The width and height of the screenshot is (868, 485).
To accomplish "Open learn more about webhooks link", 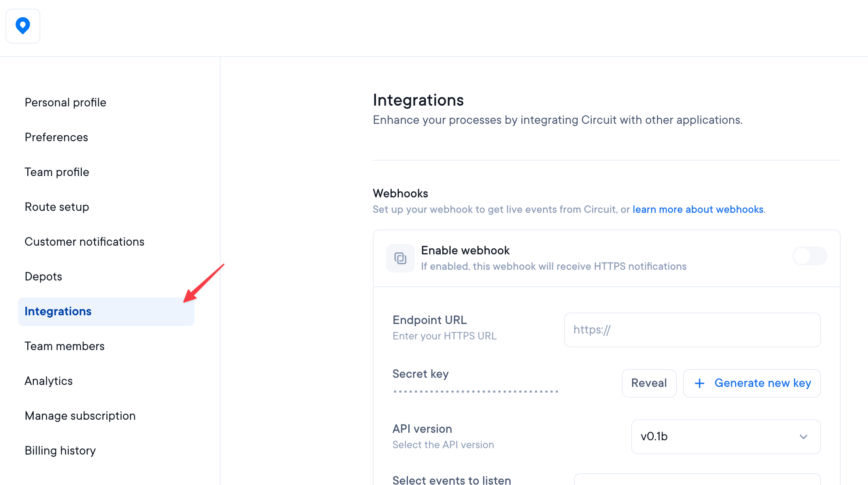I will pos(698,209).
